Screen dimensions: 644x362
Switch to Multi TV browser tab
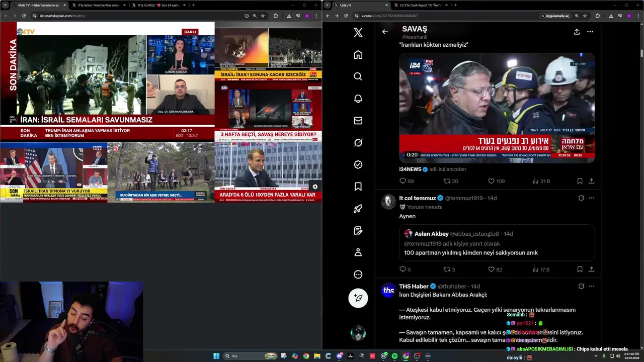[x=39, y=5]
